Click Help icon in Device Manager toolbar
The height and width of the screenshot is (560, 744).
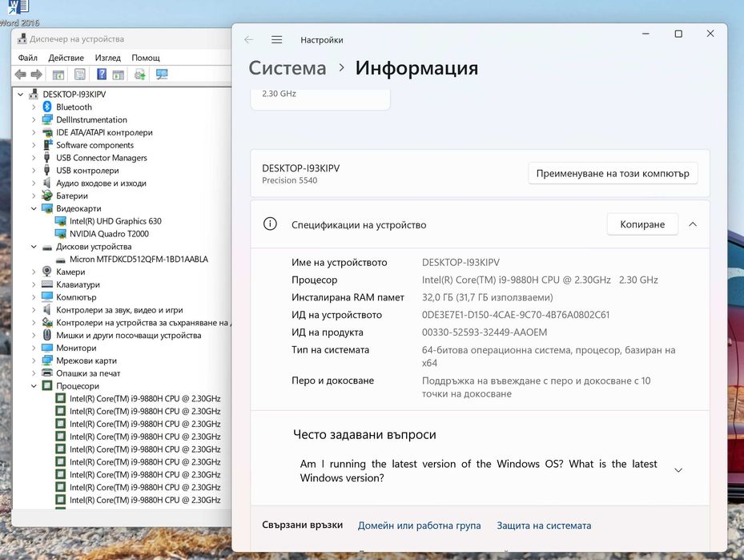102,75
